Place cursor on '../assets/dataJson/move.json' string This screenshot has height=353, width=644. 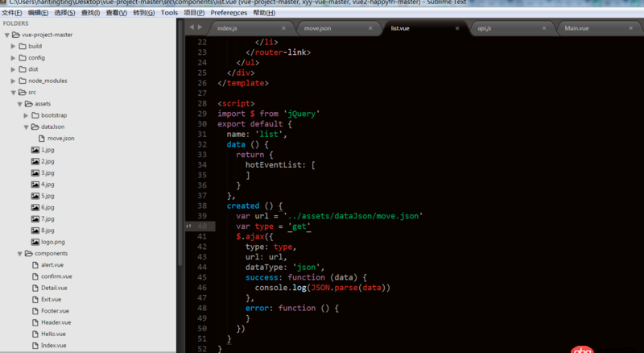click(x=353, y=216)
